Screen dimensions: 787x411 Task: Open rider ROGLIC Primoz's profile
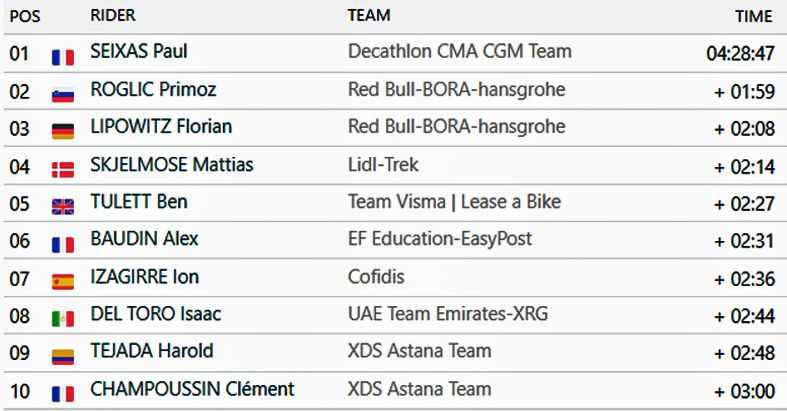tap(153, 89)
